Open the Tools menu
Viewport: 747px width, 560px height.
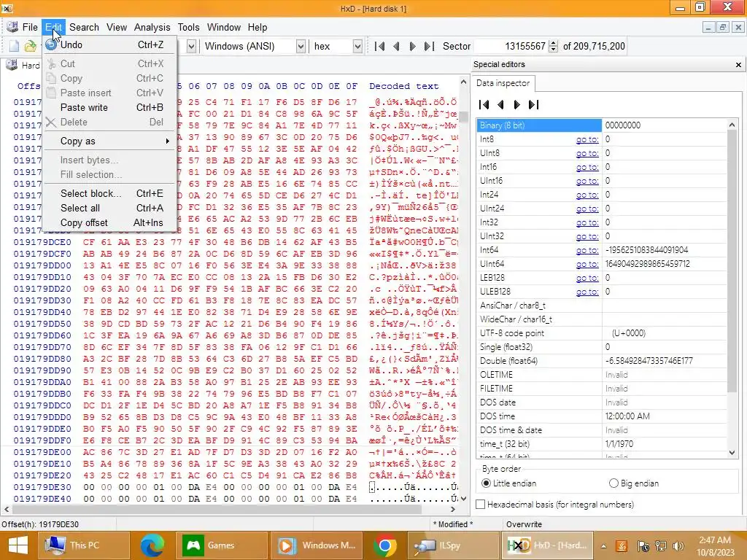[189, 27]
